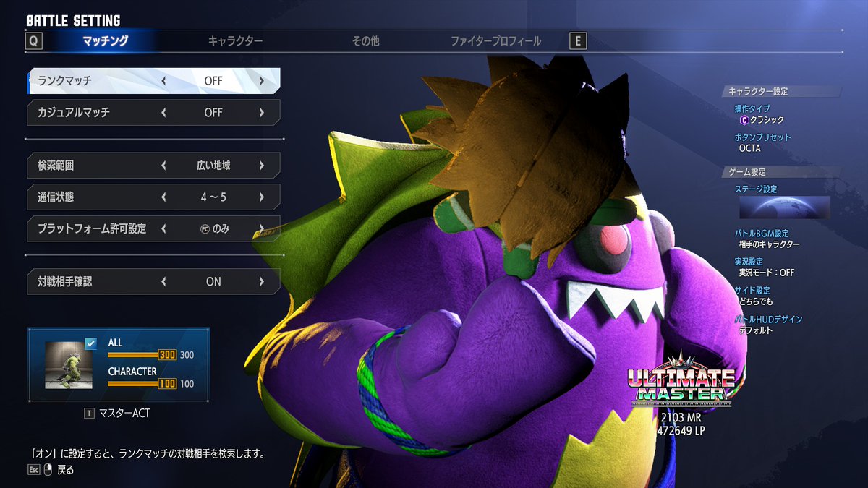Adjust the ALL 300 gauge bar
Viewport: 868px width, 488px height.
click(142, 355)
